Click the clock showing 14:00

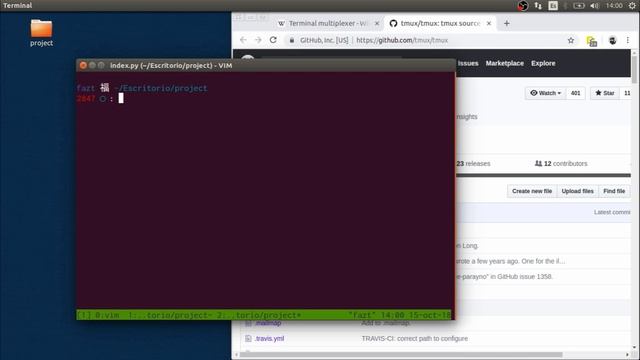click(x=614, y=5)
